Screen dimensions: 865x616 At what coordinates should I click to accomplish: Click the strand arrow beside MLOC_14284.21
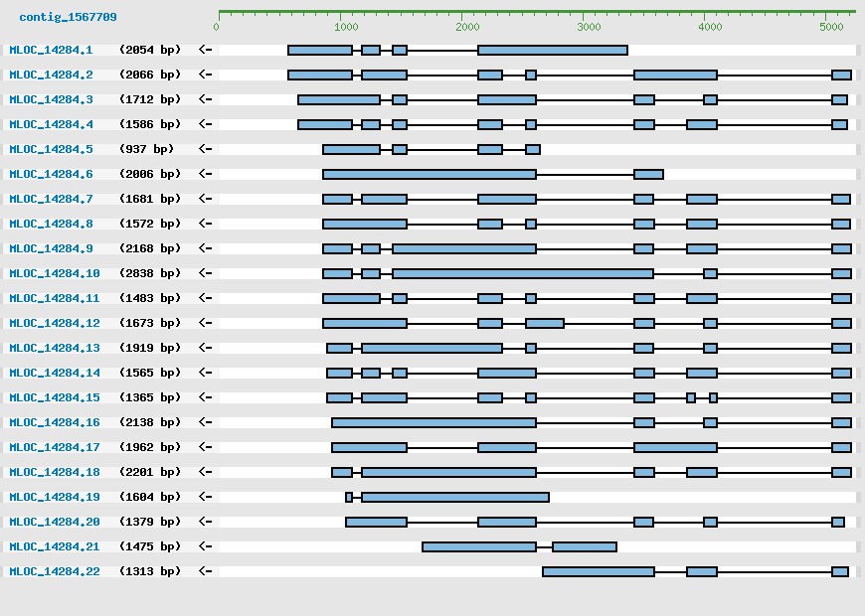point(205,546)
